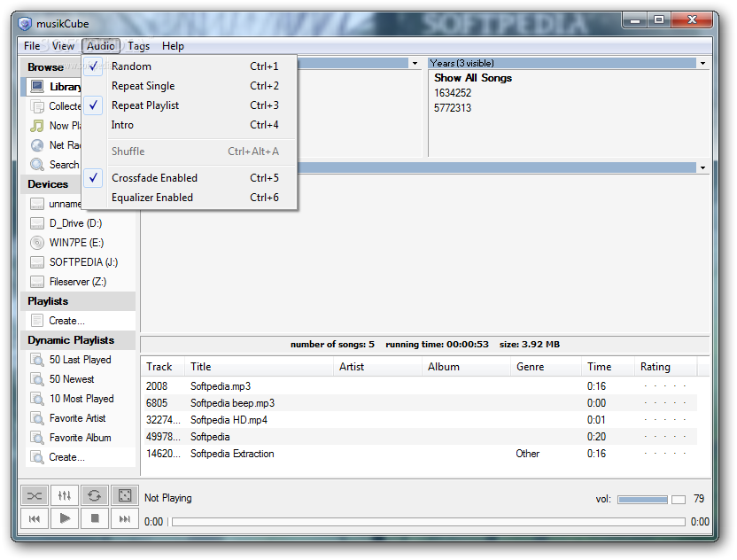Click the Playlists section header
Screen dimensions: 737x560
pos(78,301)
